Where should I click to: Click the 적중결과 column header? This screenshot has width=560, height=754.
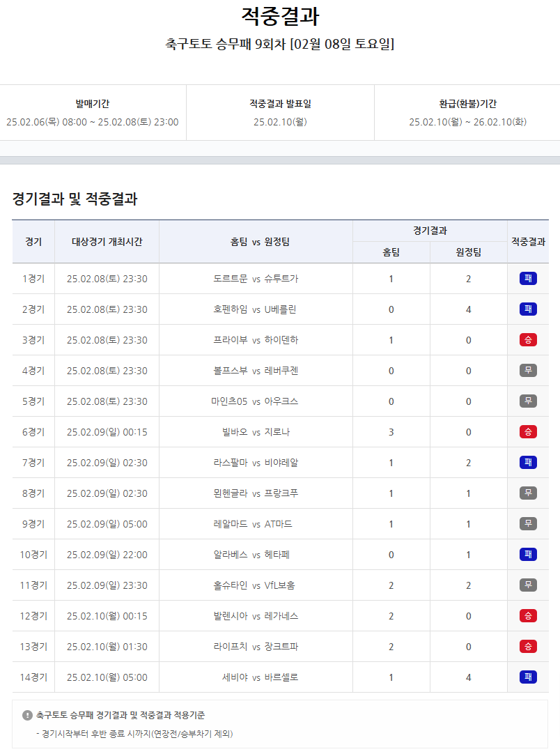(527, 240)
